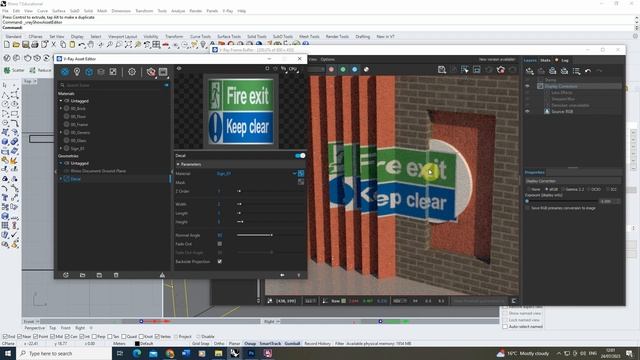The height and width of the screenshot is (360, 640).
Task: Toggle the blue channel in Frame Buffer
Action: tap(355, 69)
